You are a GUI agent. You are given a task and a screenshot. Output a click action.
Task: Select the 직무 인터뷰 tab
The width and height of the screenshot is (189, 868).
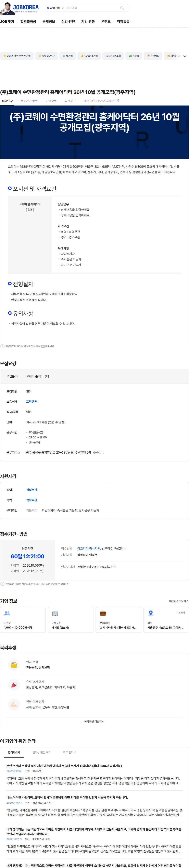[x=69, y=752]
